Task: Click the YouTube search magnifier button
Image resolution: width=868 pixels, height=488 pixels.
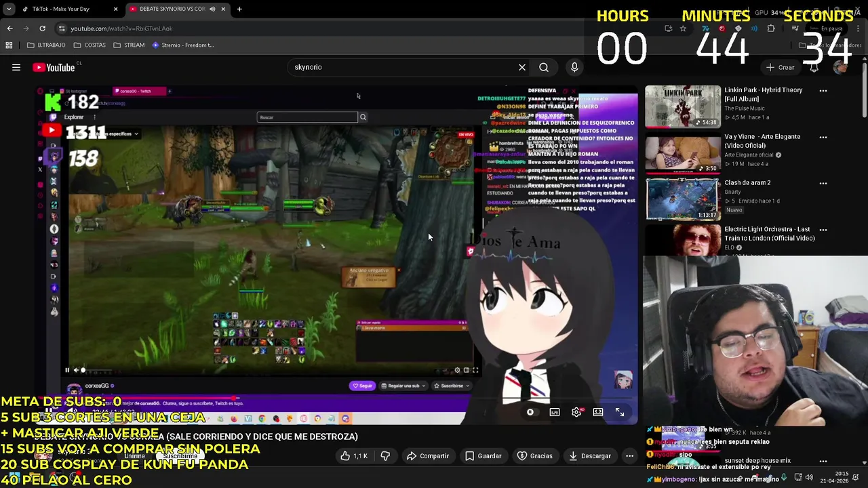Action: coord(544,67)
